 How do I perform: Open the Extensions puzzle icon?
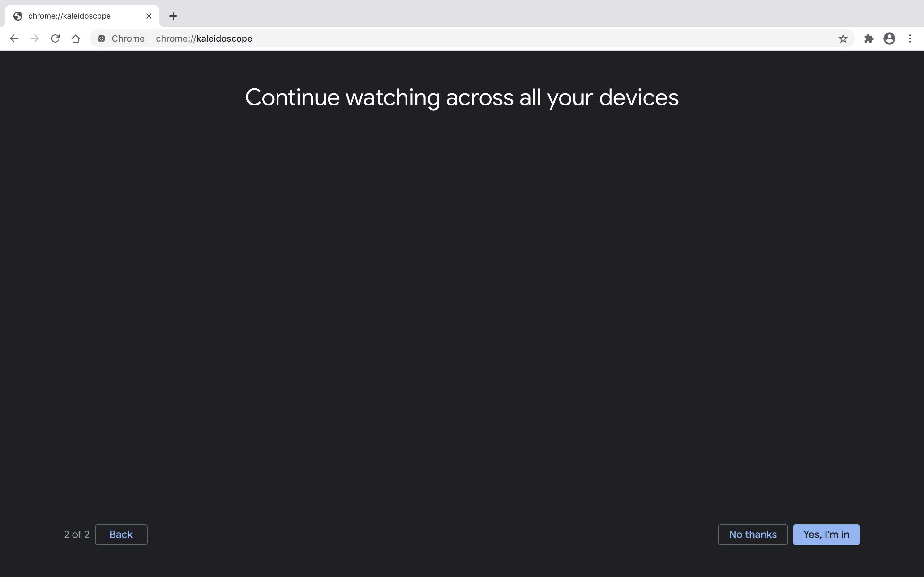pos(868,38)
